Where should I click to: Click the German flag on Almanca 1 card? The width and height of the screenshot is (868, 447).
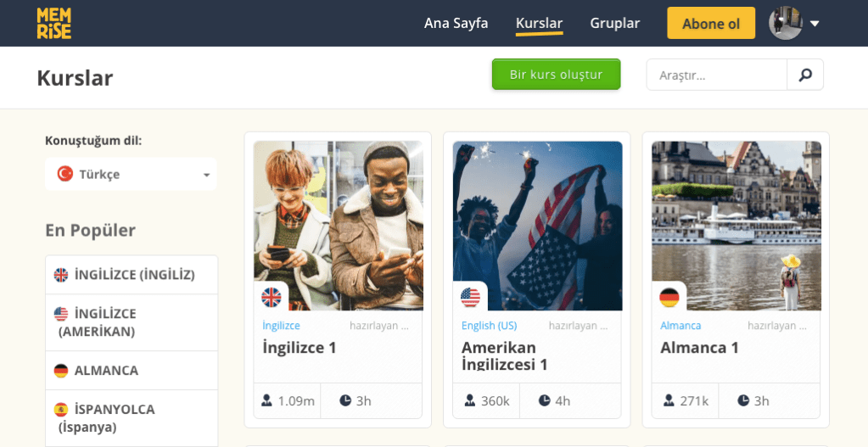669,298
